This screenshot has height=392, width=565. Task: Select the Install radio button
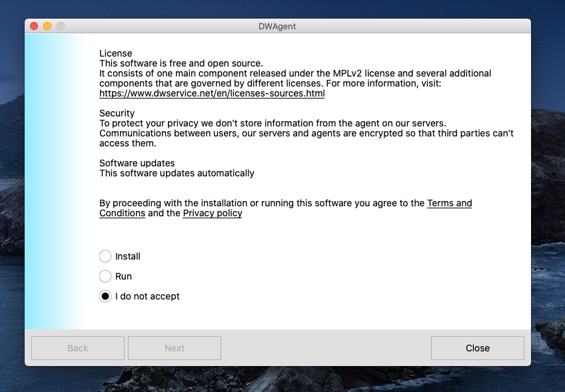105,256
